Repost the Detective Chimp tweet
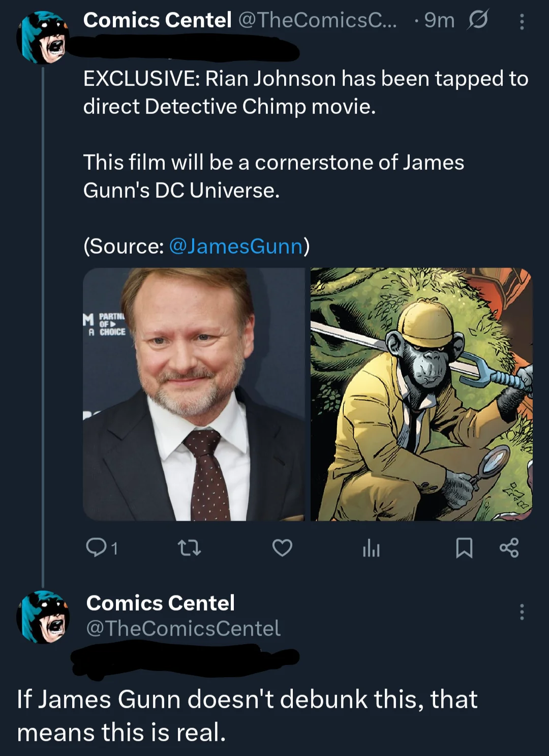This screenshot has width=549, height=756. tap(189, 548)
